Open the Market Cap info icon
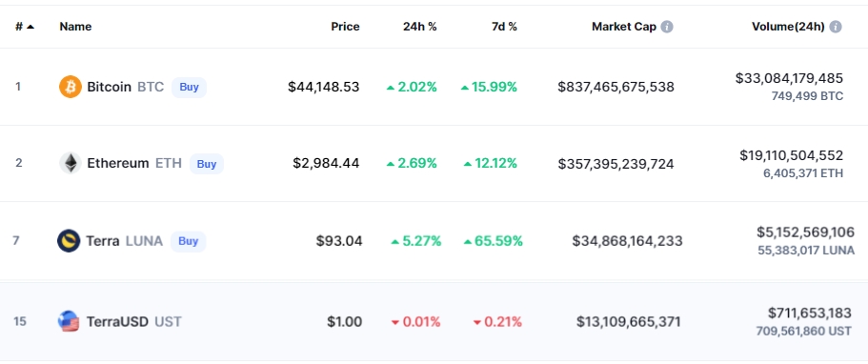 pos(667,27)
